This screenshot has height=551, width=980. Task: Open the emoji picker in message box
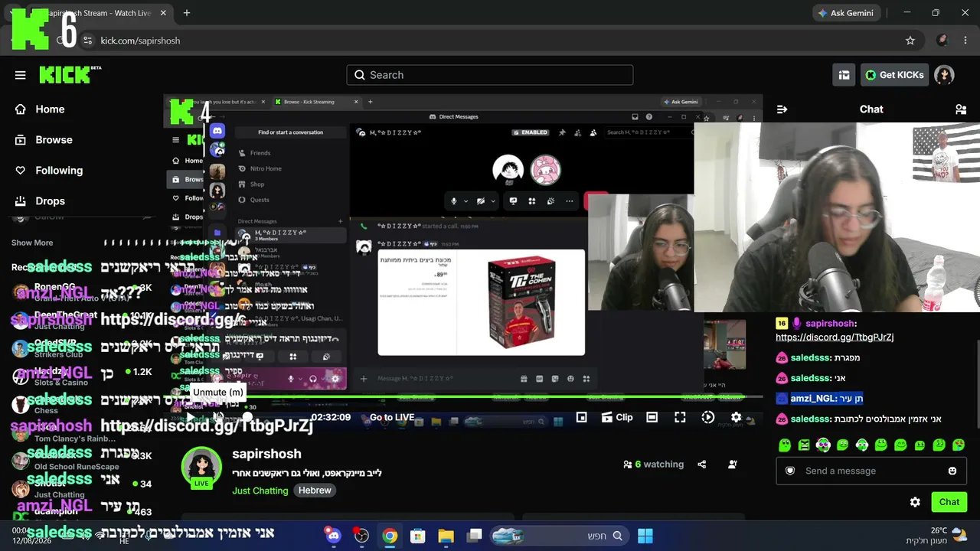point(952,471)
